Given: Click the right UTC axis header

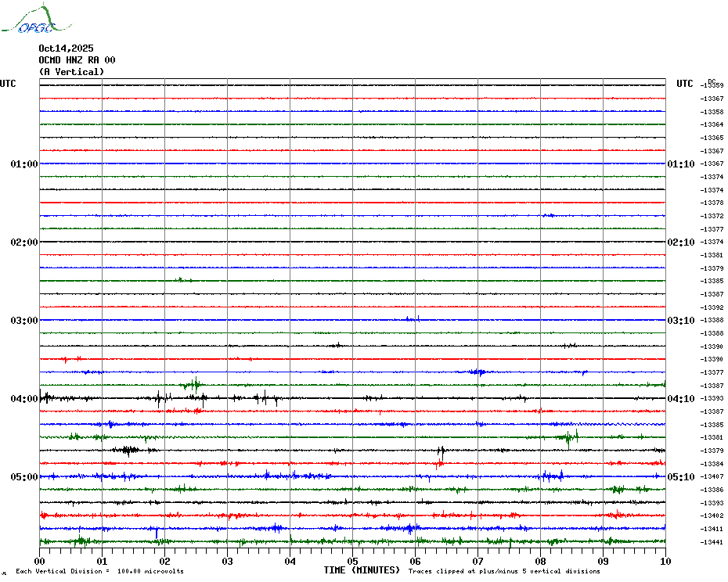Looking at the screenshot, I should tap(684, 84).
